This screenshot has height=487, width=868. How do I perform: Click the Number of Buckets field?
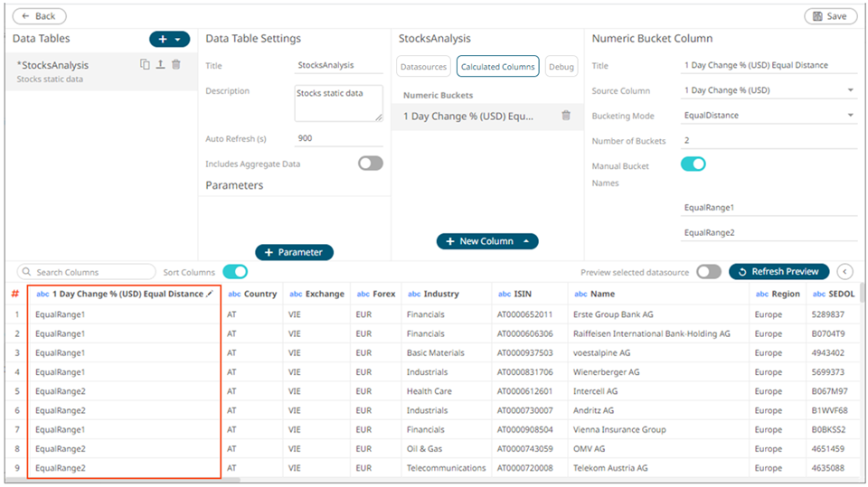point(767,141)
